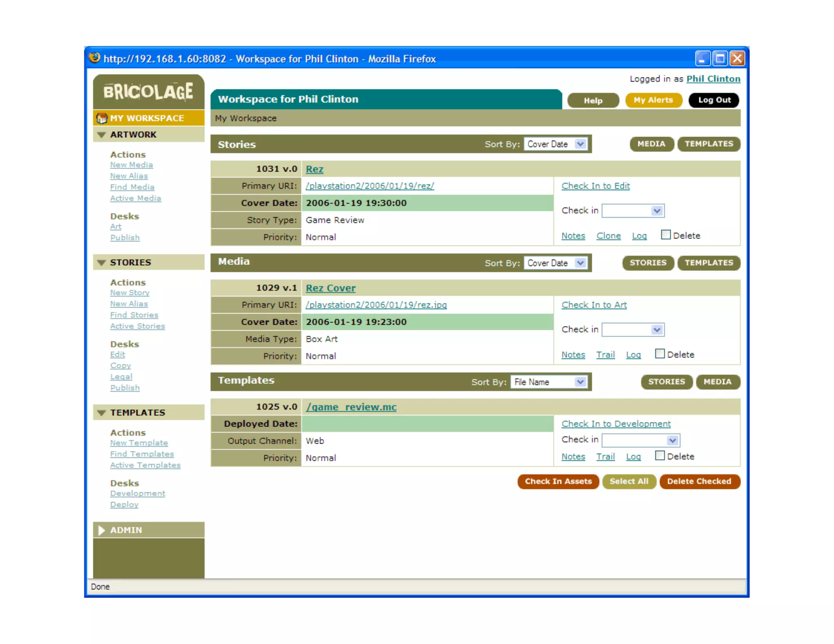This screenshot has width=834, height=644.
Task: Open the Rez Cover media link
Action: click(x=330, y=288)
